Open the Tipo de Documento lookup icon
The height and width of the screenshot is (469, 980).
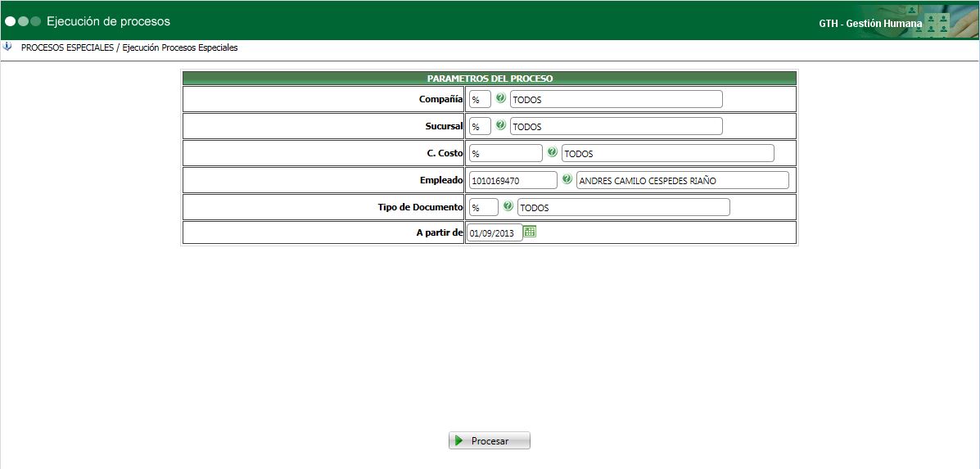click(x=508, y=206)
